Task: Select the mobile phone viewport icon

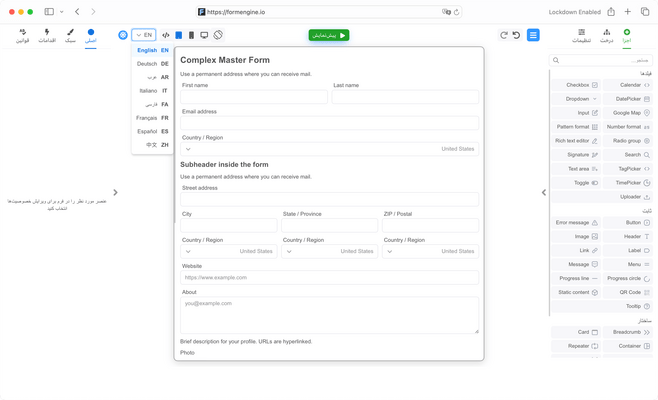Action: [x=191, y=35]
